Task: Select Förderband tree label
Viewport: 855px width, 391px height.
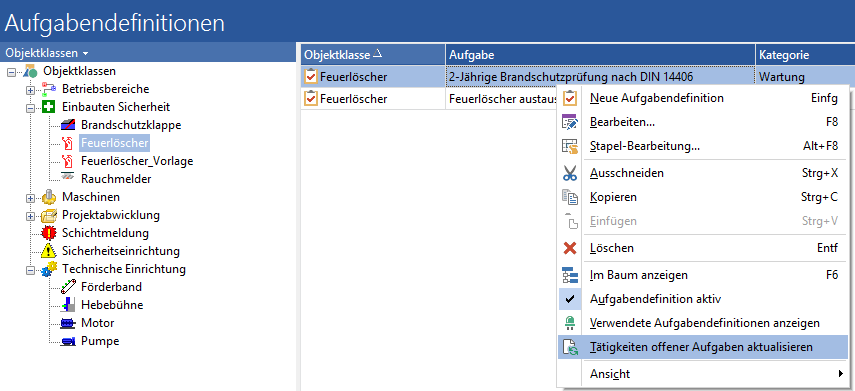Action: pos(111,287)
